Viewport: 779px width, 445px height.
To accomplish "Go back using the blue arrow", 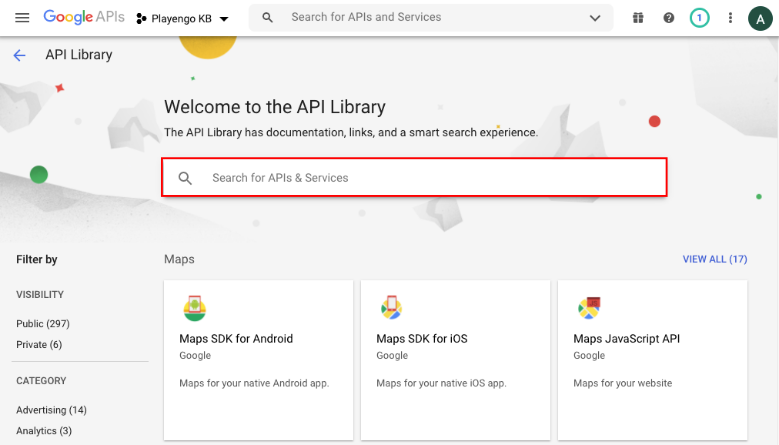I will [19, 55].
